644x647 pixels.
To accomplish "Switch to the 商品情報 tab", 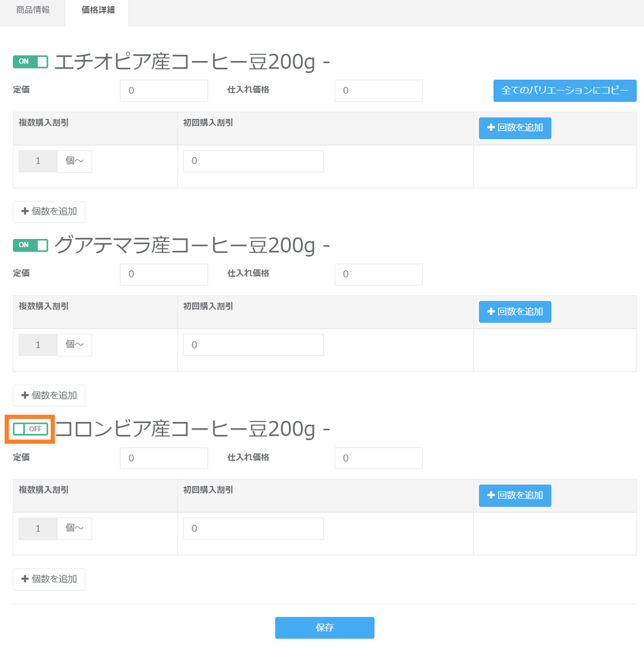I will pyautogui.click(x=33, y=11).
